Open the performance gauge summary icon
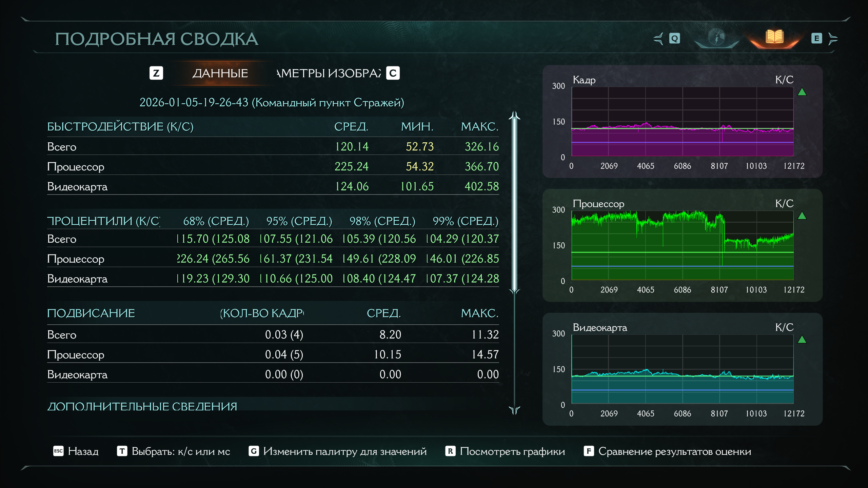The height and width of the screenshot is (488, 868). 716,37
